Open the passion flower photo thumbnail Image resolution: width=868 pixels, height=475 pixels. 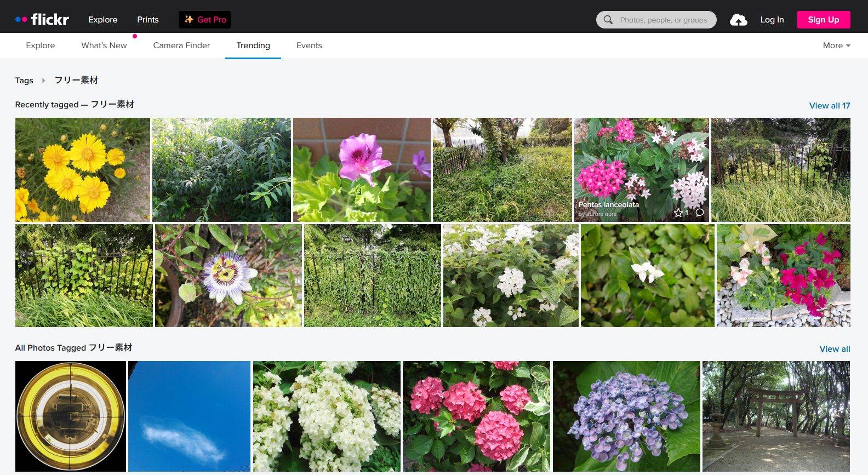coord(228,275)
